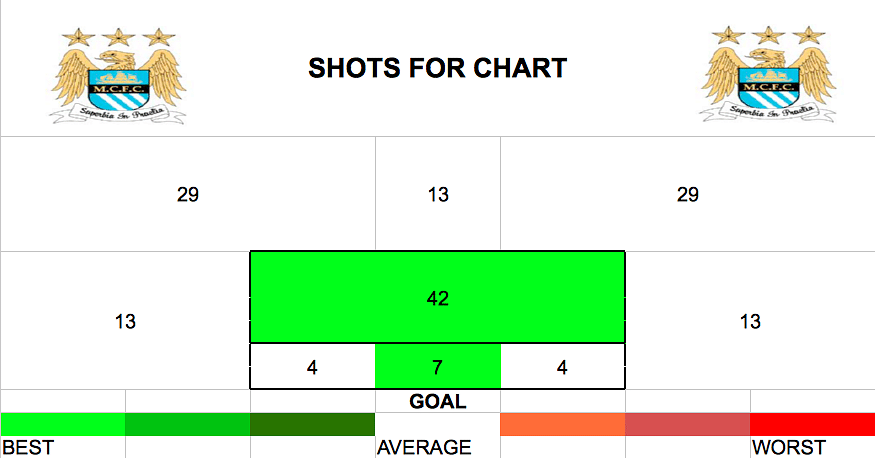The width and height of the screenshot is (875, 458).
Task: Pick the orange legend swatch
Action: [x=562, y=425]
